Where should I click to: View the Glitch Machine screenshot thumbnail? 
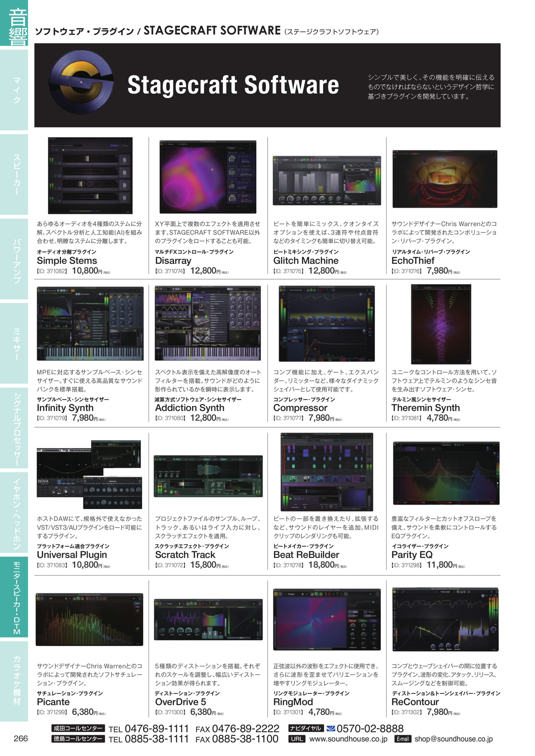tap(327, 180)
